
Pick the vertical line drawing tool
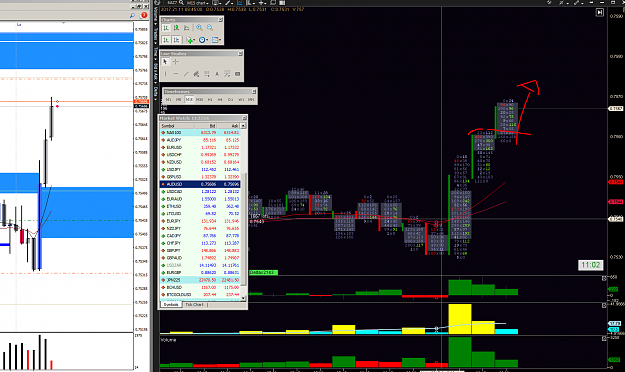tap(165, 74)
